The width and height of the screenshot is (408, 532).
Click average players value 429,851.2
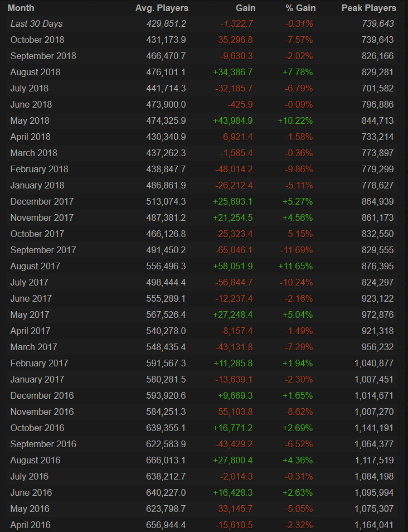[x=166, y=24]
